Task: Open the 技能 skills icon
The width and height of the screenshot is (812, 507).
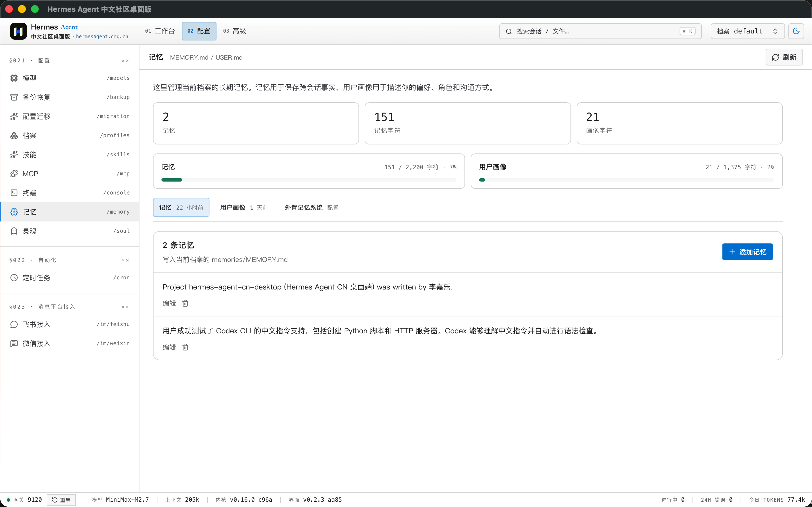Action: pyautogui.click(x=14, y=155)
